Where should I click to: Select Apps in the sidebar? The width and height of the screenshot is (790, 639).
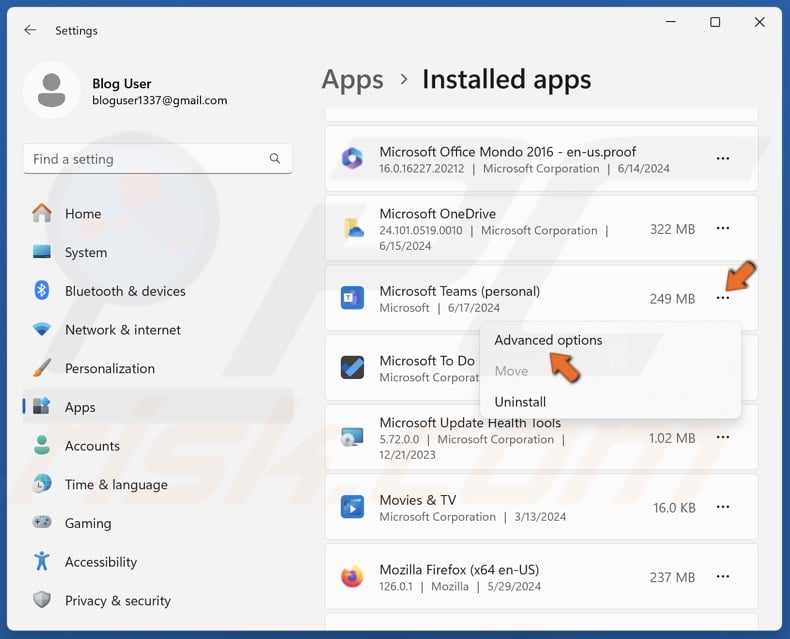pos(158,407)
